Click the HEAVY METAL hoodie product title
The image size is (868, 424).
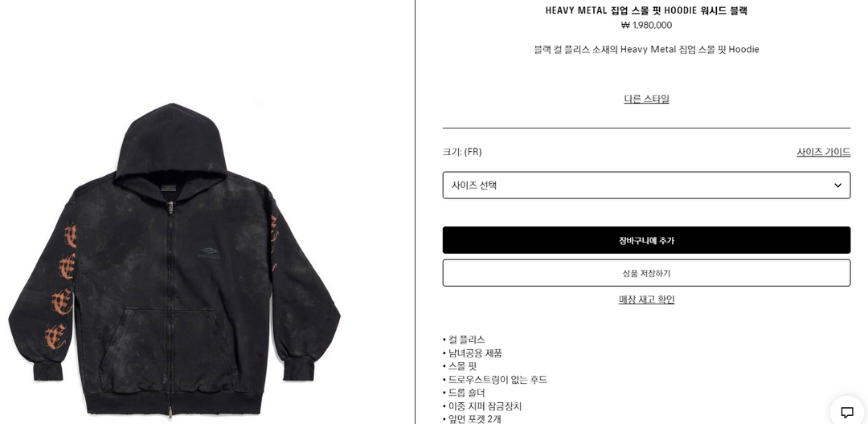[x=646, y=10]
